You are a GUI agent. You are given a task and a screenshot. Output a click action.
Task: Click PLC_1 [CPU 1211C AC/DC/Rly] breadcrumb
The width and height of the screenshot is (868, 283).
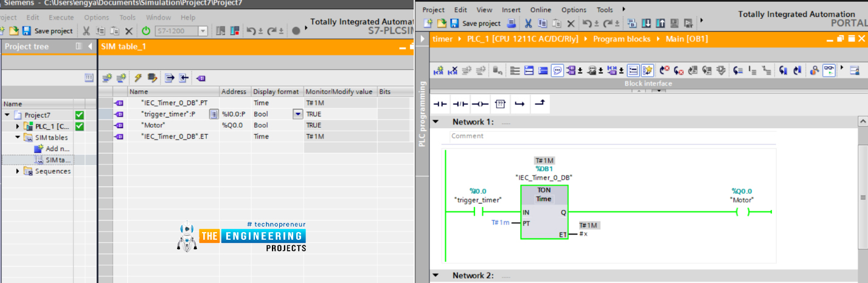pyautogui.click(x=523, y=39)
